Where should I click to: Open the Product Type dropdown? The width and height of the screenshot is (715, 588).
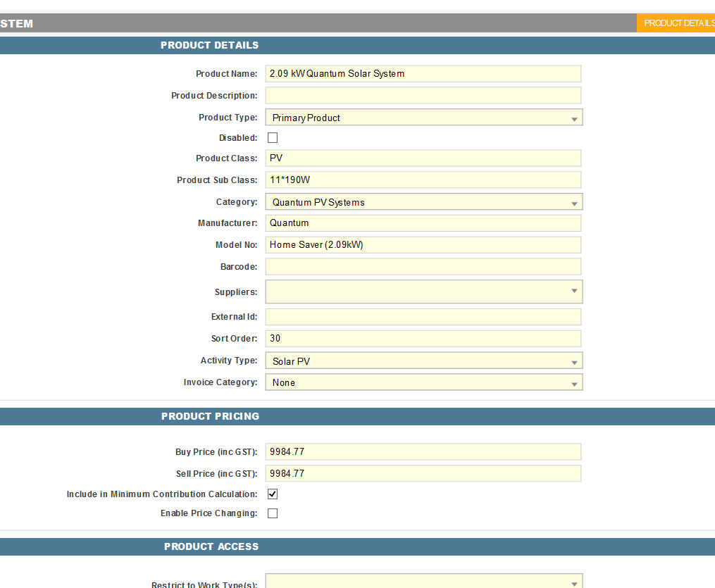coord(423,118)
